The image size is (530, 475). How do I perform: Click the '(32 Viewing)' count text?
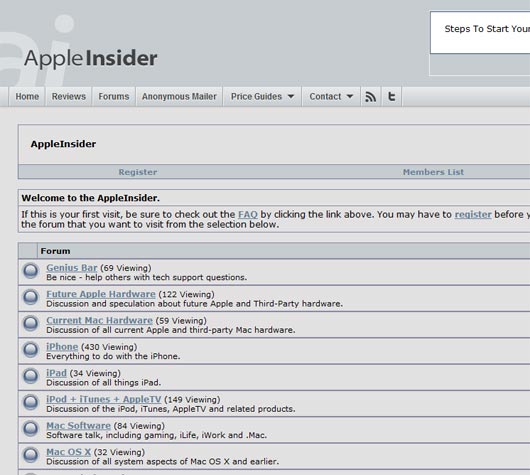click(119, 452)
